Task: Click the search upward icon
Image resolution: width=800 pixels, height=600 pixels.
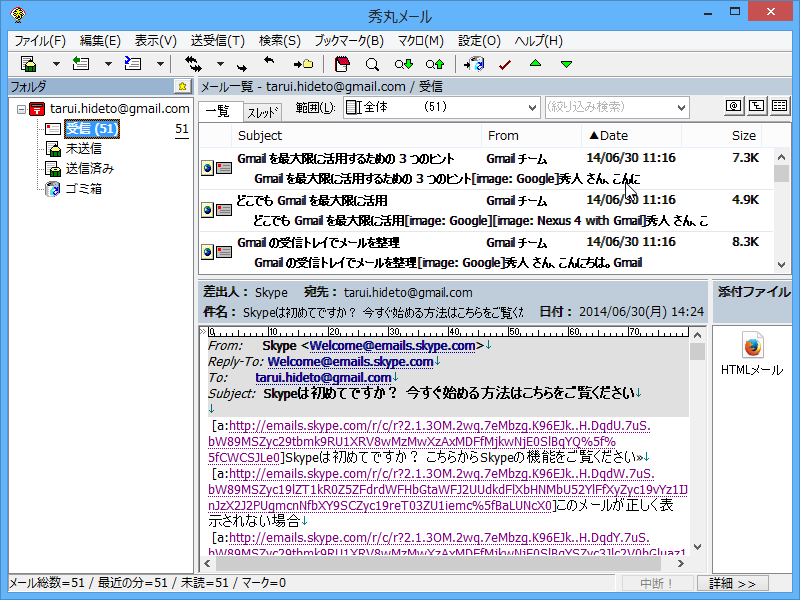Action: coord(435,64)
